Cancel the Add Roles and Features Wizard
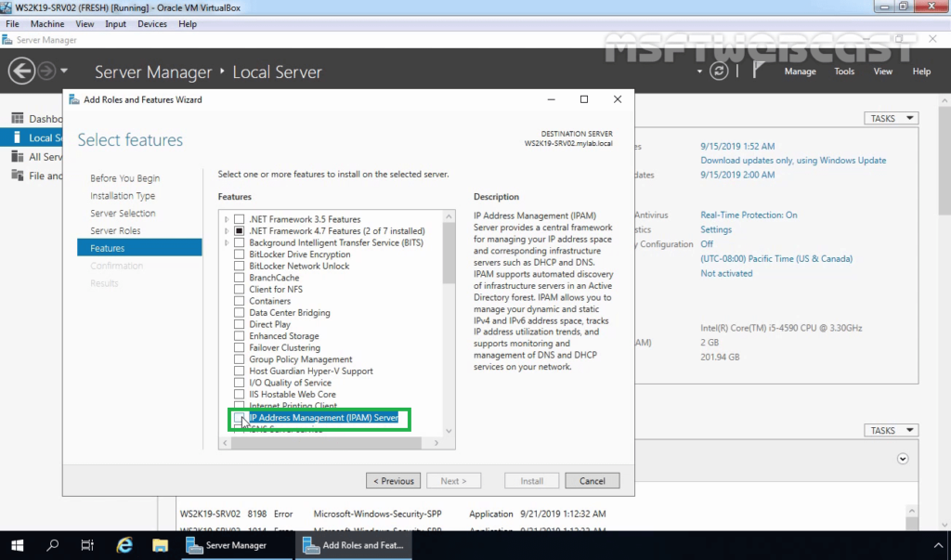 (592, 480)
